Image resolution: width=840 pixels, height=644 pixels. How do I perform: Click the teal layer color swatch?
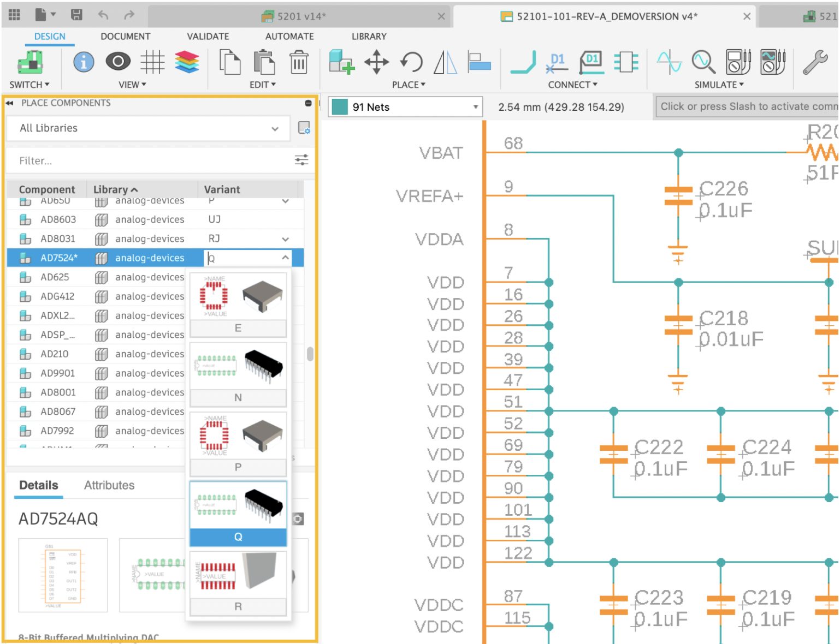(x=340, y=107)
